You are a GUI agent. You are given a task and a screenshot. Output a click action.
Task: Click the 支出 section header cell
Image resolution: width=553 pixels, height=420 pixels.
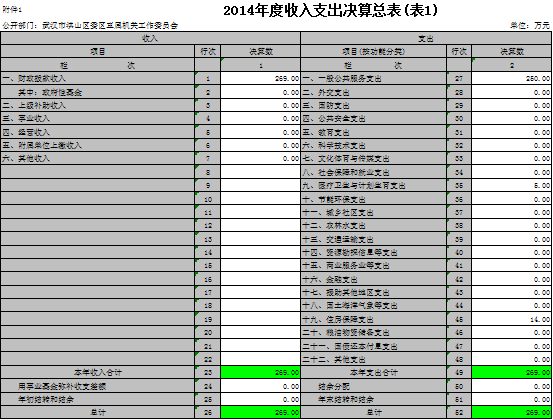point(426,38)
